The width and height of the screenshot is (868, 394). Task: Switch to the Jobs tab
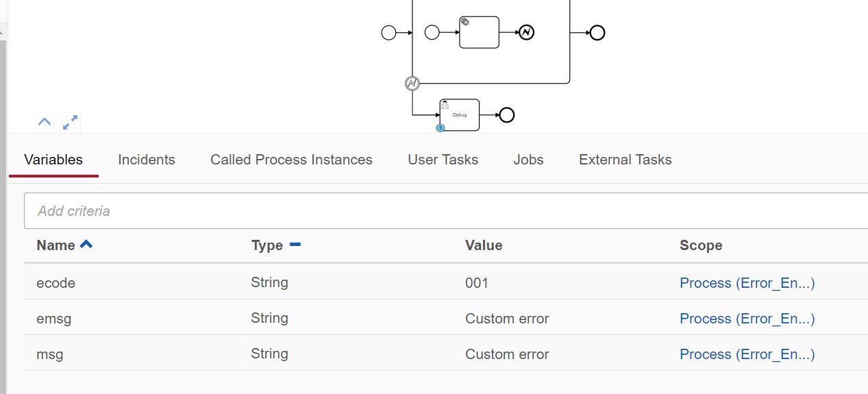(x=529, y=160)
